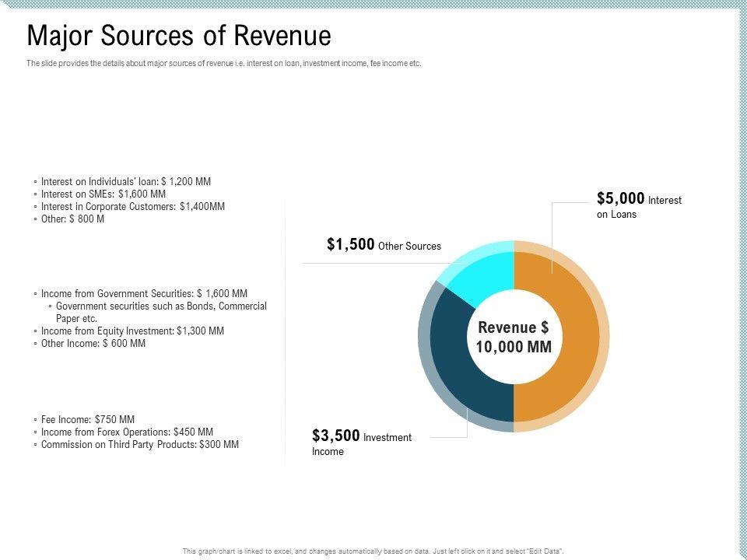Select Commission on Third Party Products bullet
Image resolution: width=747 pixels, height=560 pixels.
coord(139,444)
